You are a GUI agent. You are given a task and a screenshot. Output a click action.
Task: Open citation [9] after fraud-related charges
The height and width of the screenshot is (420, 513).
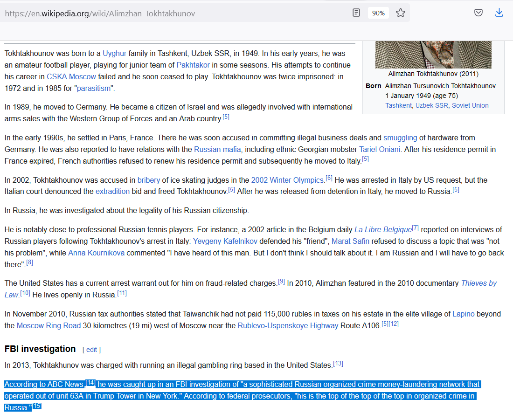pyautogui.click(x=281, y=281)
